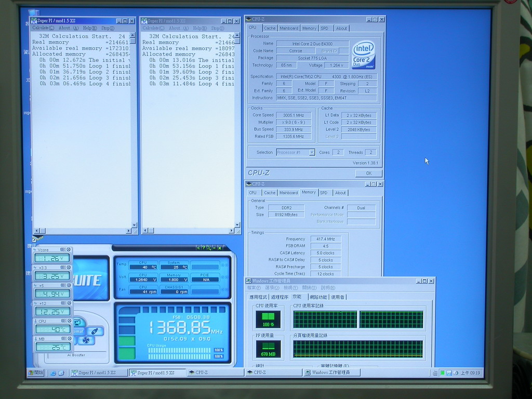Open About menu in right Super PI
The image size is (532, 399).
[x=179, y=28]
